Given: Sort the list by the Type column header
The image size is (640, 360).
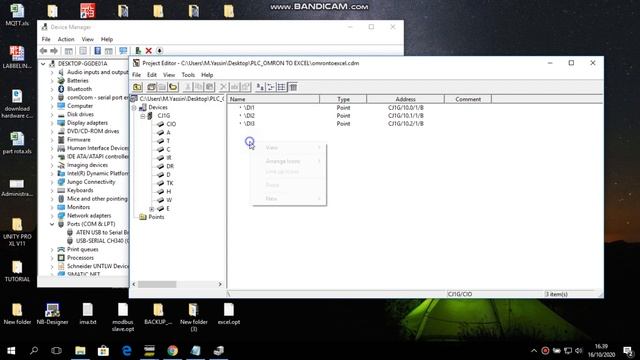Looking at the screenshot, I should coord(343,99).
